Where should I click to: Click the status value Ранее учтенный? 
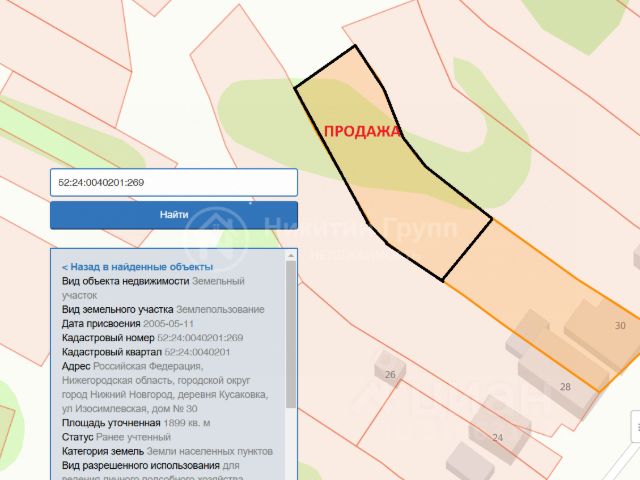[x=133, y=437]
